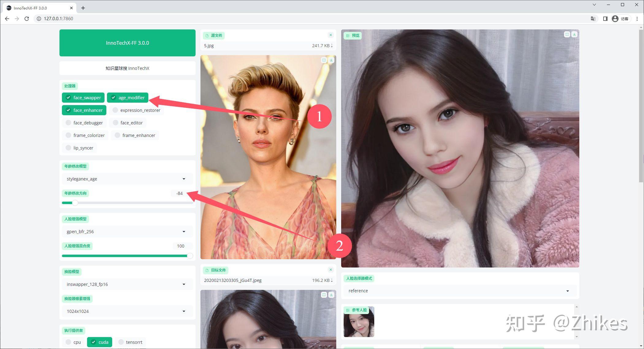Viewport: 644px width, 349px height.
Task: Uncheck the face_enhancer processor
Action: point(84,110)
